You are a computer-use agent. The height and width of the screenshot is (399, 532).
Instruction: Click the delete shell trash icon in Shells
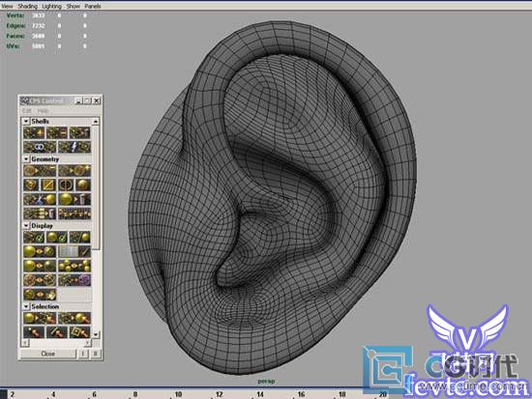coord(79,133)
